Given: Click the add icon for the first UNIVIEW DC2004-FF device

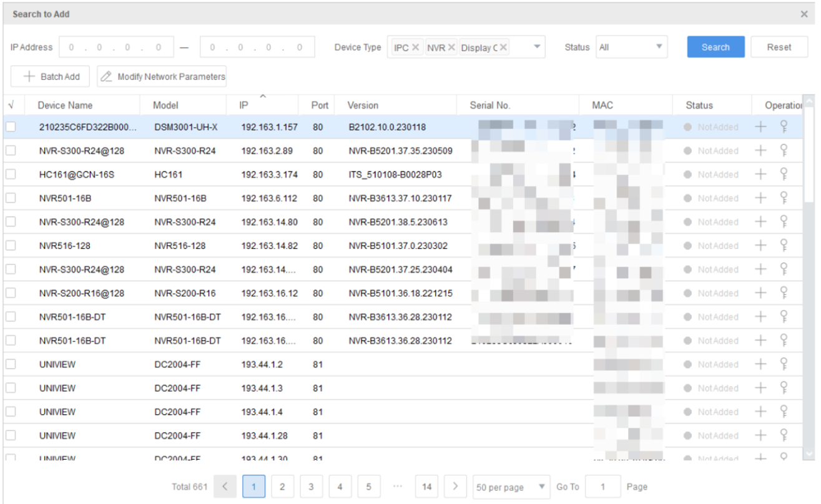Looking at the screenshot, I should pos(761,364).
